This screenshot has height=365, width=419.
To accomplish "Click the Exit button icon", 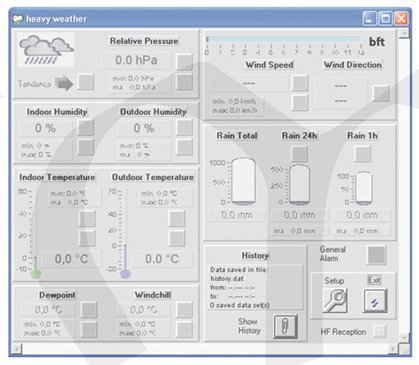I will (375, 301).
